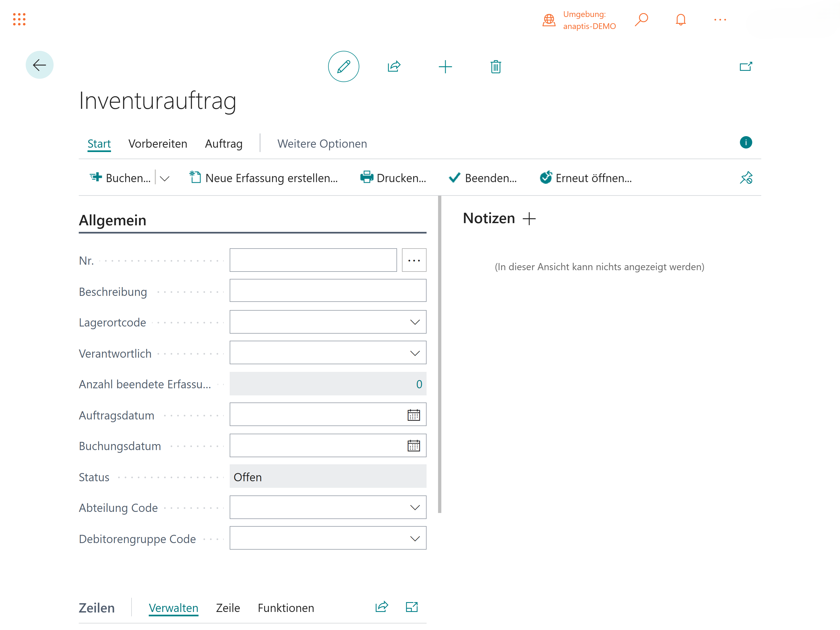Collapse the Allgemein section heading

click(x=112, y=220)
